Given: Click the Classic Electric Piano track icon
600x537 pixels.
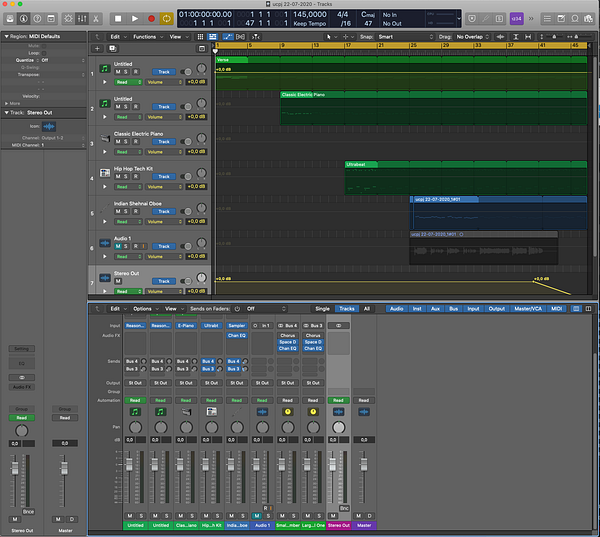Looking at the screenshot, I should coord(103,140).
